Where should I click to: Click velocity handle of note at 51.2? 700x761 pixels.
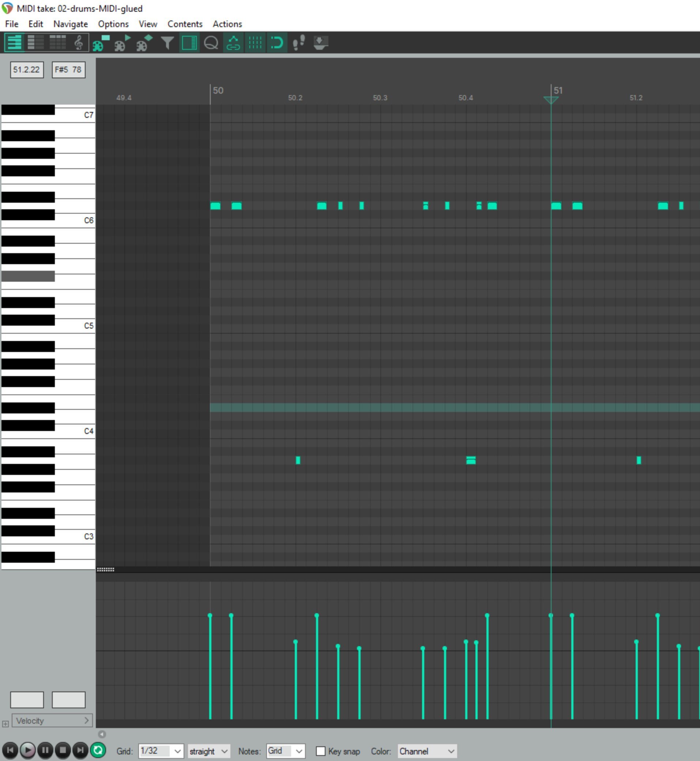[x=636, y=642]
